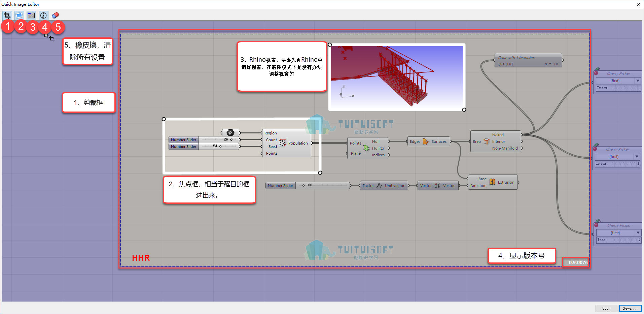Click the 'Indices' output label

click(x=378, y=155)
